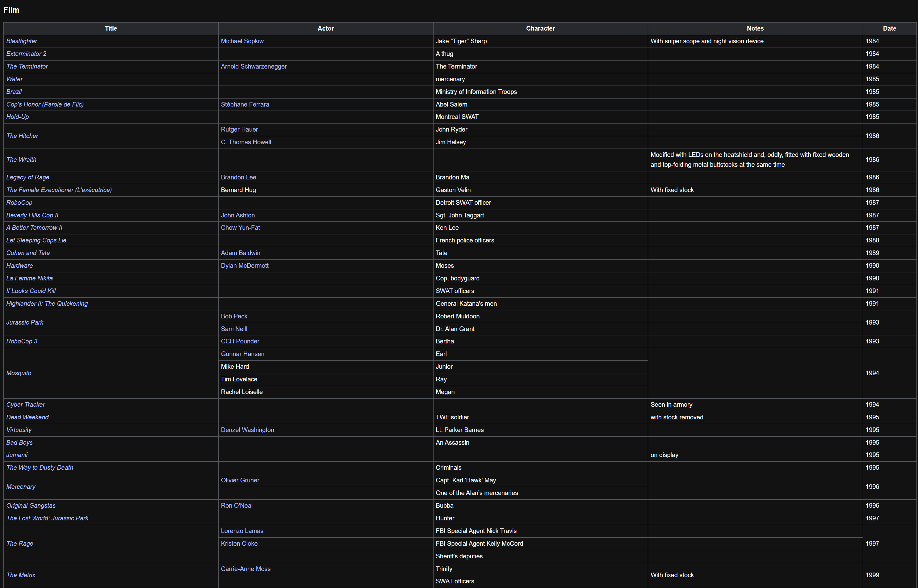
Task: Open The Hitcher film link
Action: point(23,136)
